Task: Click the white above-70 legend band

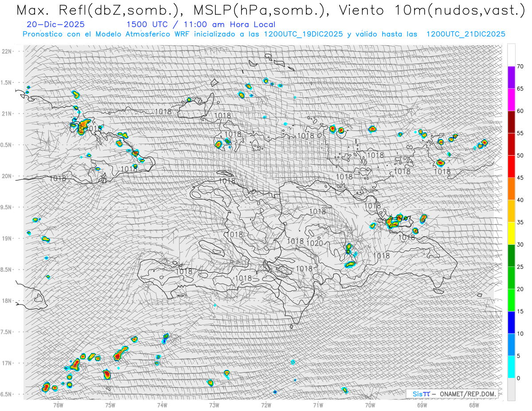Action: point(511,55)
